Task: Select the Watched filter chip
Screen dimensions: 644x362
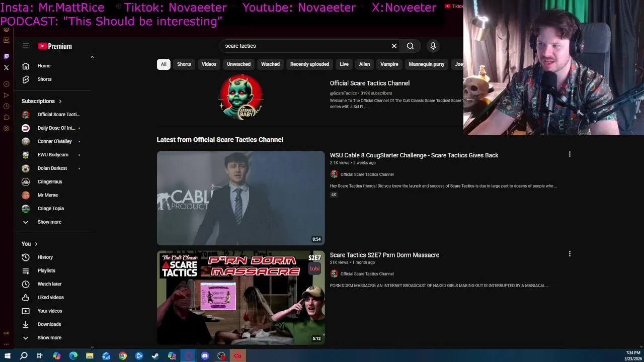Action: pyautogui.click(x=270, y=64)
